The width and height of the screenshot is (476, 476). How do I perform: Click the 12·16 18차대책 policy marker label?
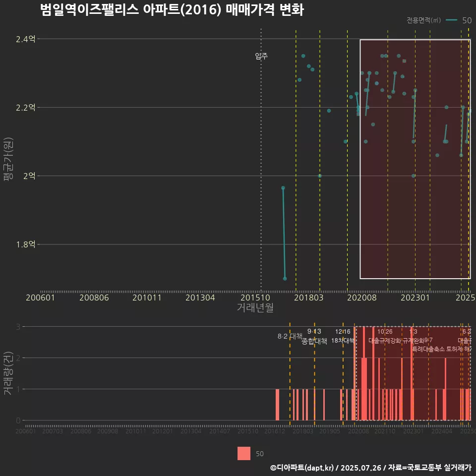click(x=343, y=336)
